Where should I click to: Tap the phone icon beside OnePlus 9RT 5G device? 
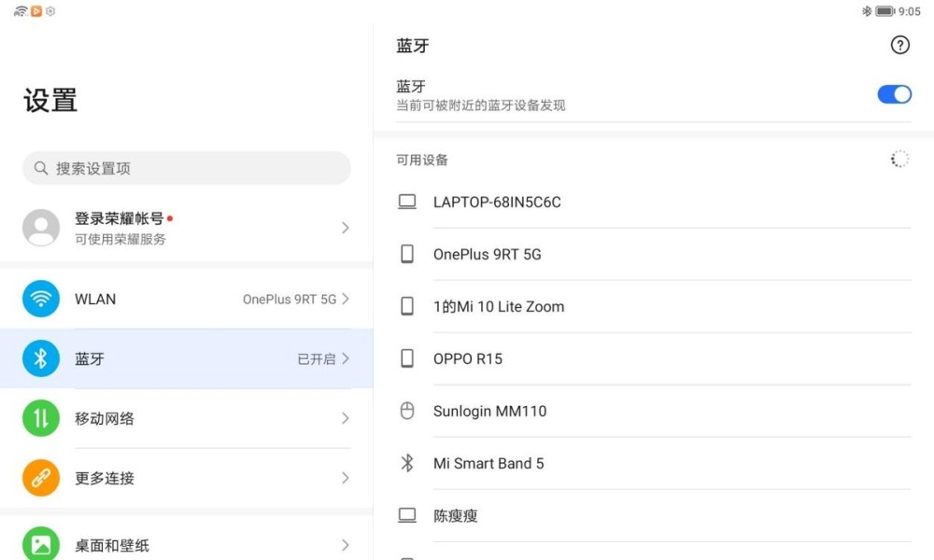(x=407, y=254)
